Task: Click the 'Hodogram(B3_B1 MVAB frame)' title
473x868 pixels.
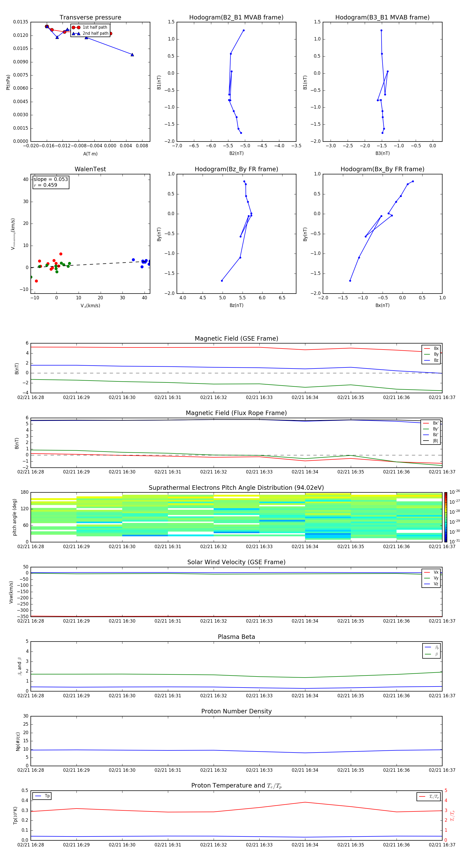Action: tap(382, 18)
